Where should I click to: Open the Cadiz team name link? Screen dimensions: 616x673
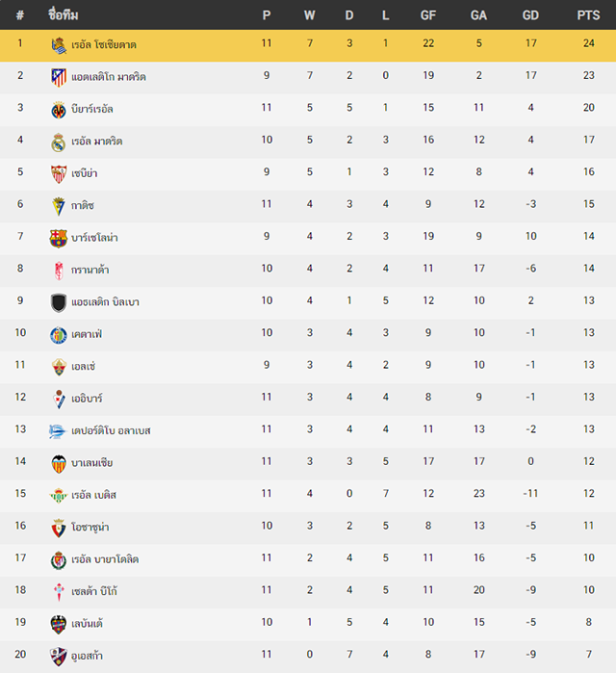click(x=83, y=206)
